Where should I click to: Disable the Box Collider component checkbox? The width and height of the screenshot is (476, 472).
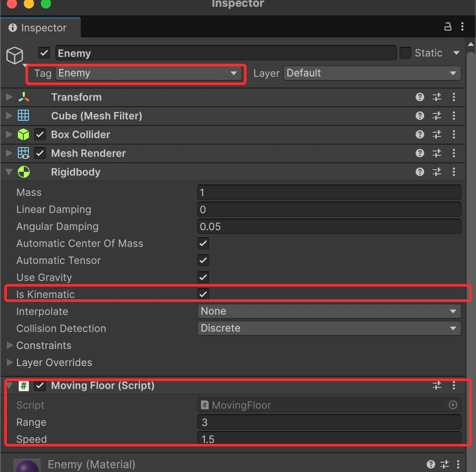click(40, 134)
